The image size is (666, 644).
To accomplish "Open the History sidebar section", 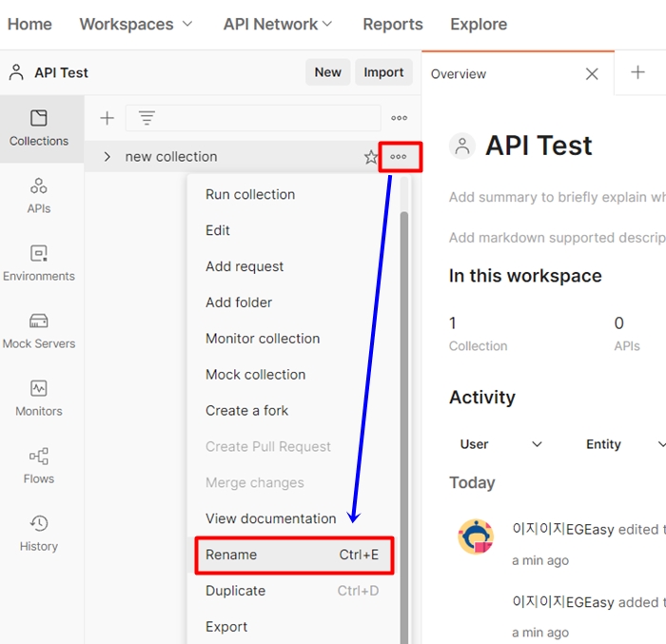I will 39,534.
